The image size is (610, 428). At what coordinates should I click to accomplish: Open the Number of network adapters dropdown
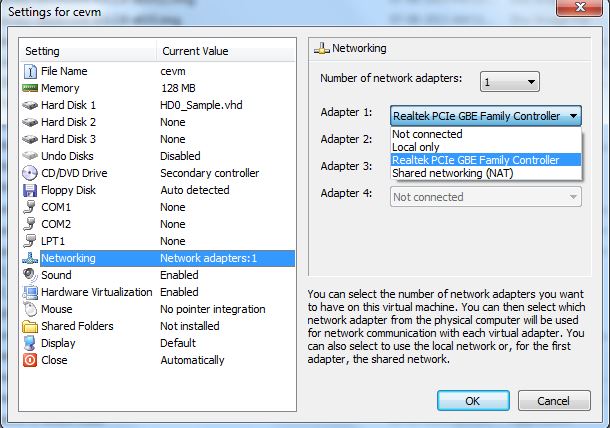(510, 82)
